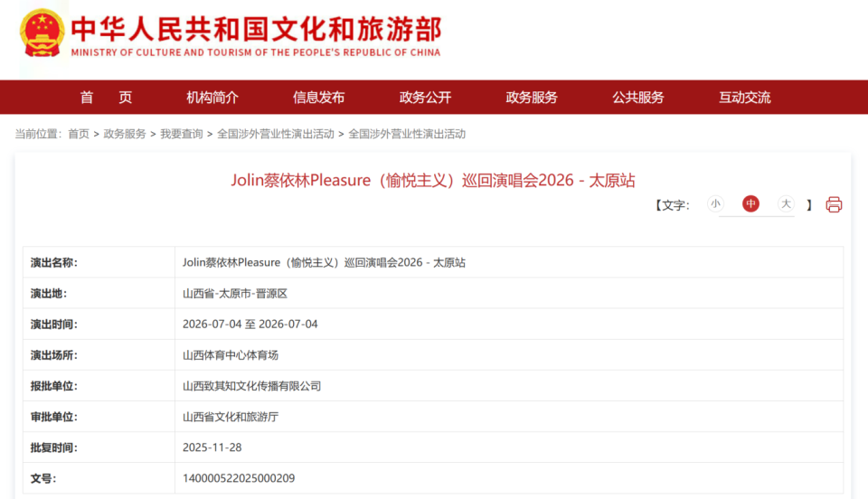Open the 互动交流 navigation menu

pyautogui.click(x=744, y=98)
